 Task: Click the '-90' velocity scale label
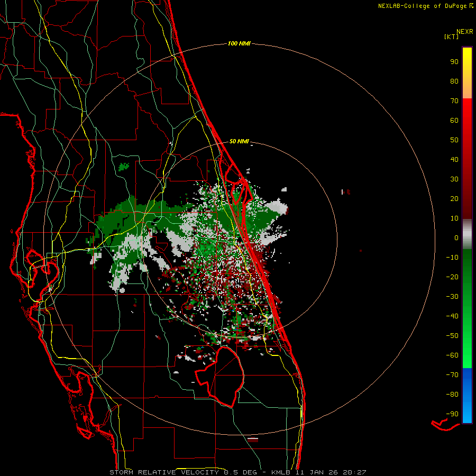point(452,414)
